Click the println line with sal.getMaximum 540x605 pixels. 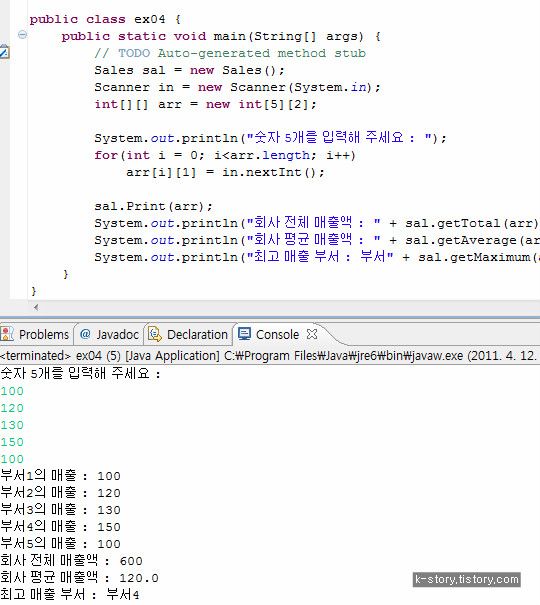317,257
